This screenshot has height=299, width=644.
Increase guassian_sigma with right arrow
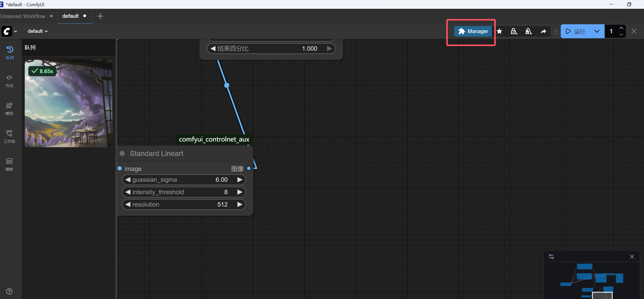240,180
